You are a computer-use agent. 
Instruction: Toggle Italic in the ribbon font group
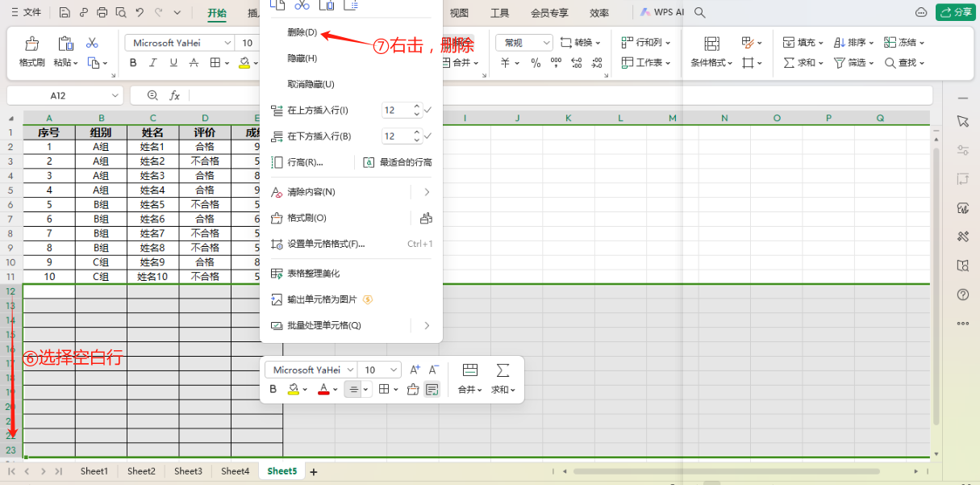pos(154,63)
